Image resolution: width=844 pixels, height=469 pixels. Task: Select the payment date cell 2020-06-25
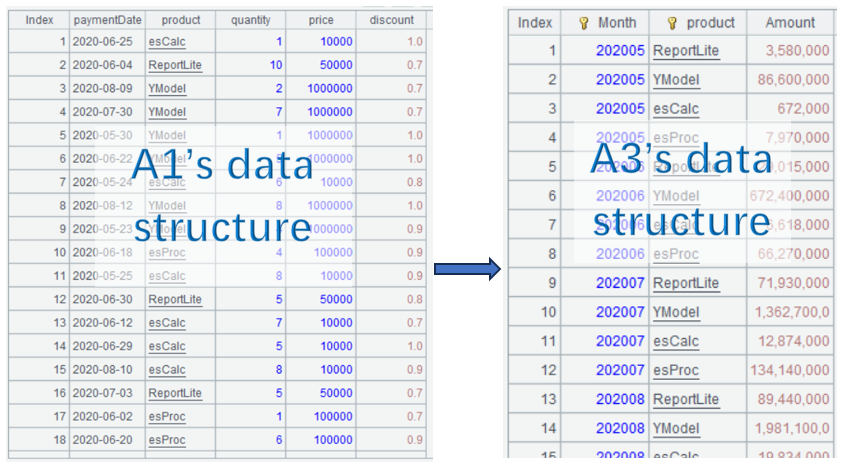click(x=107, y=42)
